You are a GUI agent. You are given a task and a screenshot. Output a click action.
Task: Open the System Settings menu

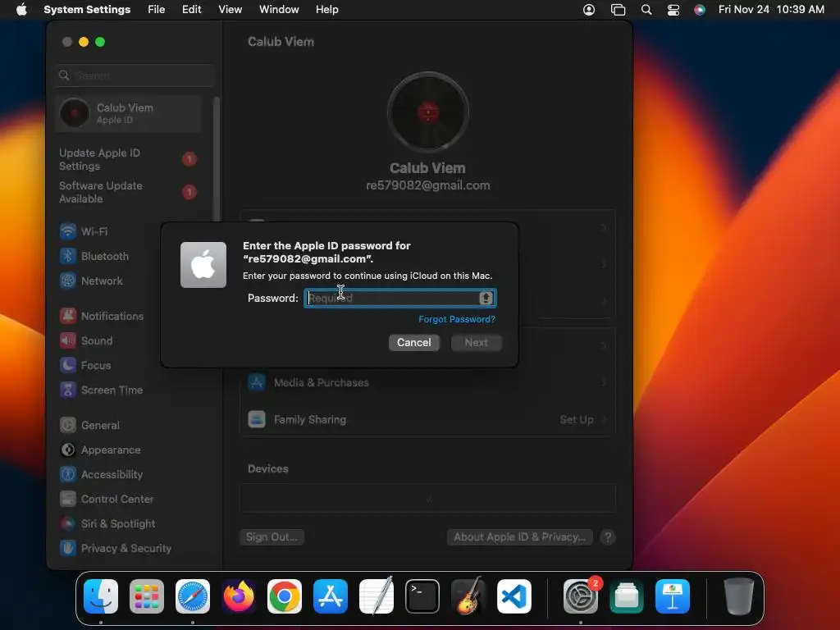(x=87, y=10)
